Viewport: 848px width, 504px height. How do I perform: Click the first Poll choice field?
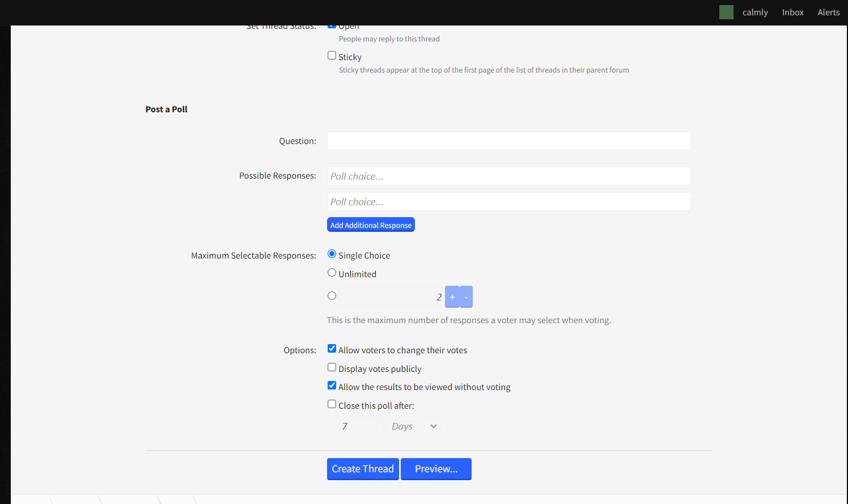pyautogui.click(x=509, y=176)
